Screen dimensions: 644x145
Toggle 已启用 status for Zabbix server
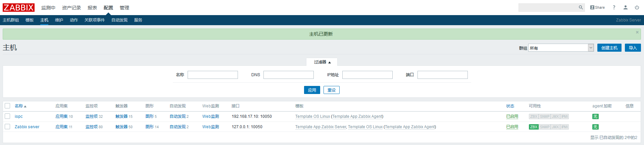512,127
